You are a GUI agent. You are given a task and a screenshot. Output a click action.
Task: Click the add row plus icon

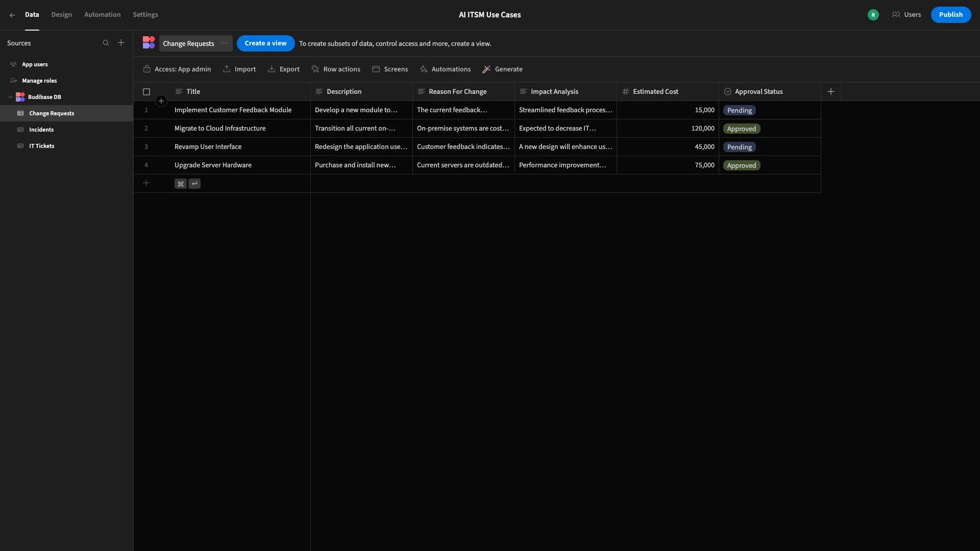click(x=146, y=183)
